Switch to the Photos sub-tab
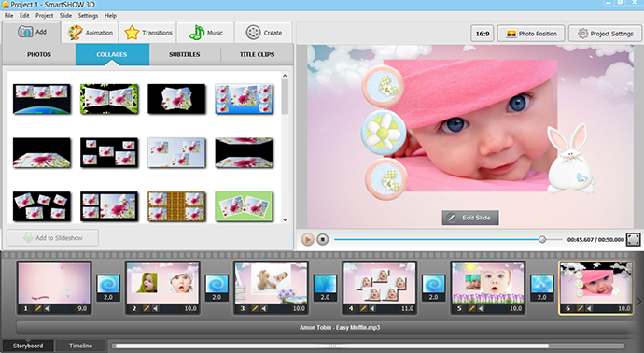644x353 pixels. click(39, 54)
